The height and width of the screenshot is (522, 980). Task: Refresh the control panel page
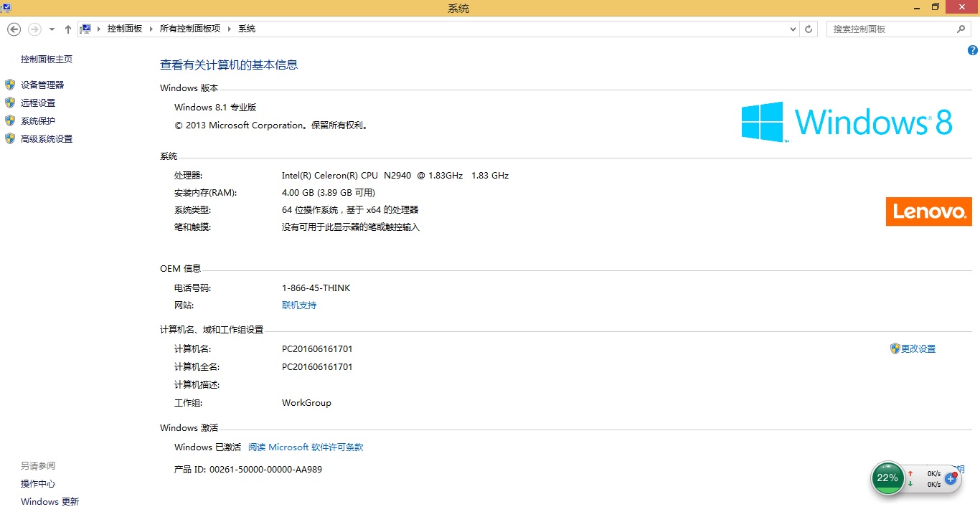click(809, 29)
